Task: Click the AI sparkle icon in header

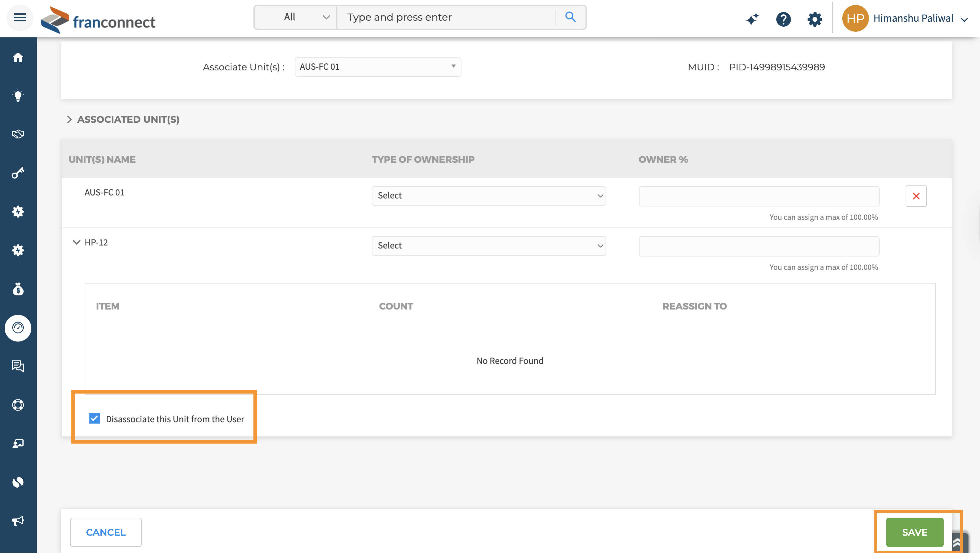Action: coord(752,19)
